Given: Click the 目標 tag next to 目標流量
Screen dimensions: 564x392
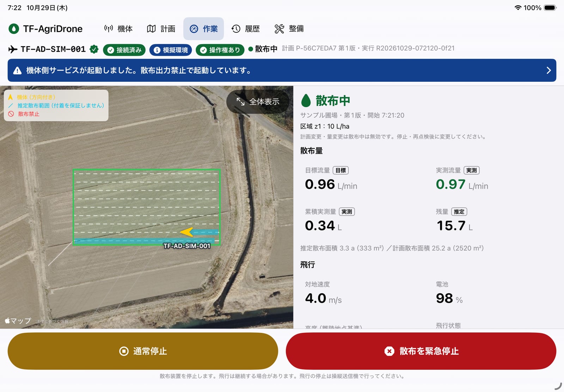Looking at the screenshot, I should coord(341,170).
